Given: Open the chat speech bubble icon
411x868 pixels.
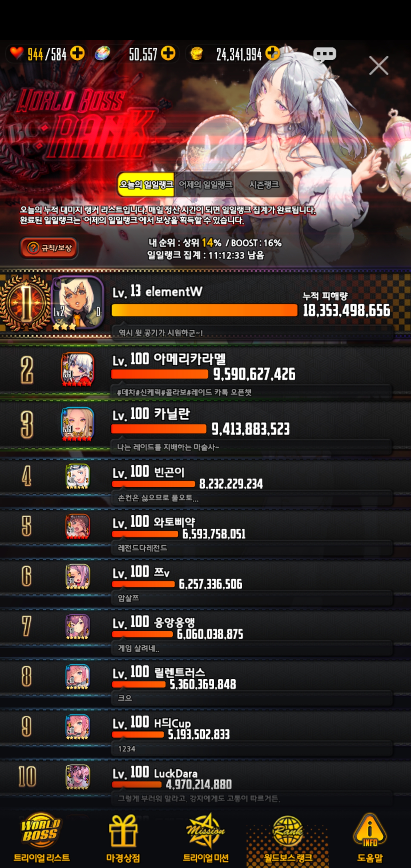Looking at the screenshot, I should [x=325, y=54].
